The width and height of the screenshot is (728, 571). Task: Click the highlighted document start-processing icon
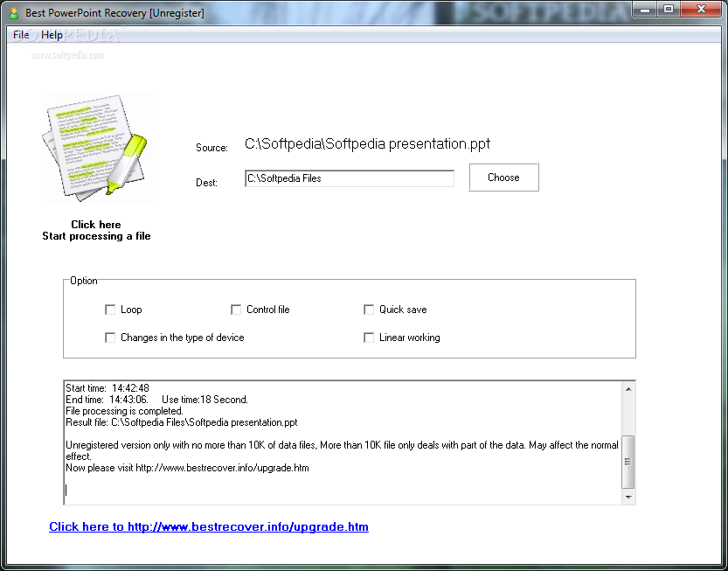98,148
